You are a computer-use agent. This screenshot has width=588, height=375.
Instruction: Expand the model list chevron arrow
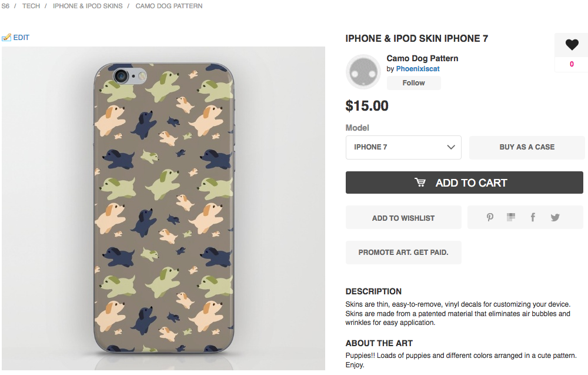tap(451, 147)
